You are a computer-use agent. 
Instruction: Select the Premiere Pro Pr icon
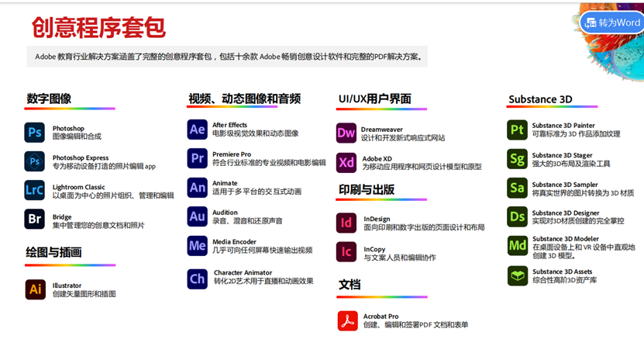(197, 158)
